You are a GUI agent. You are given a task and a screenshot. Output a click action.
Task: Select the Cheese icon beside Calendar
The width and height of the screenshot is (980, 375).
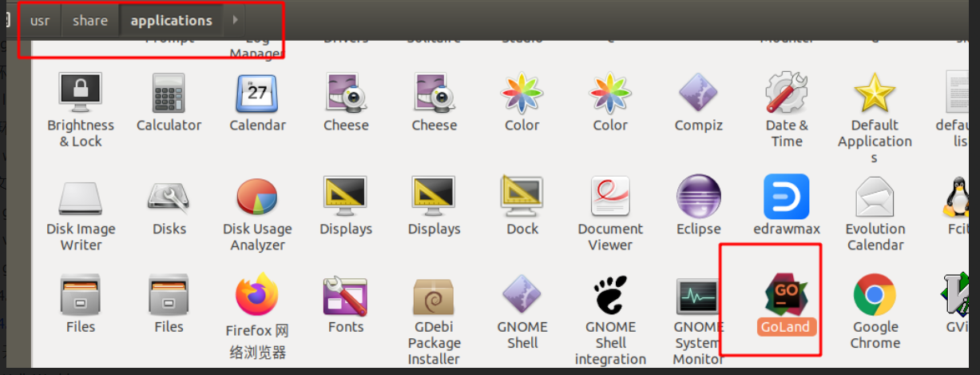pos(346,94)
